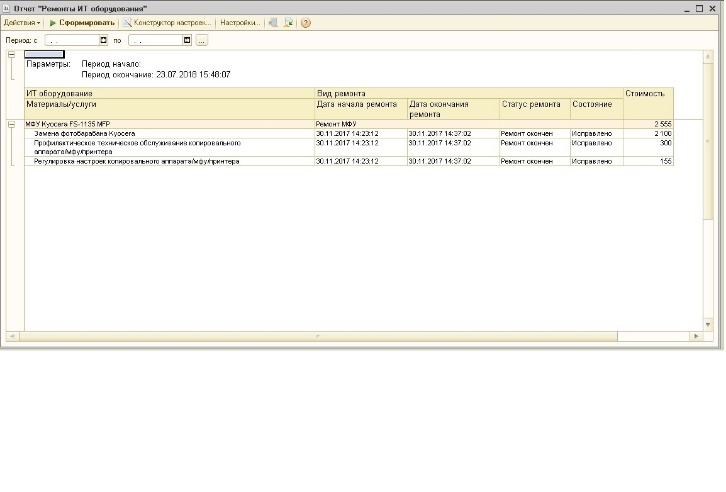This screenshot has height=492, width=726.
Task: Collapse the report parameters group
Action: [x=12, y=55]
